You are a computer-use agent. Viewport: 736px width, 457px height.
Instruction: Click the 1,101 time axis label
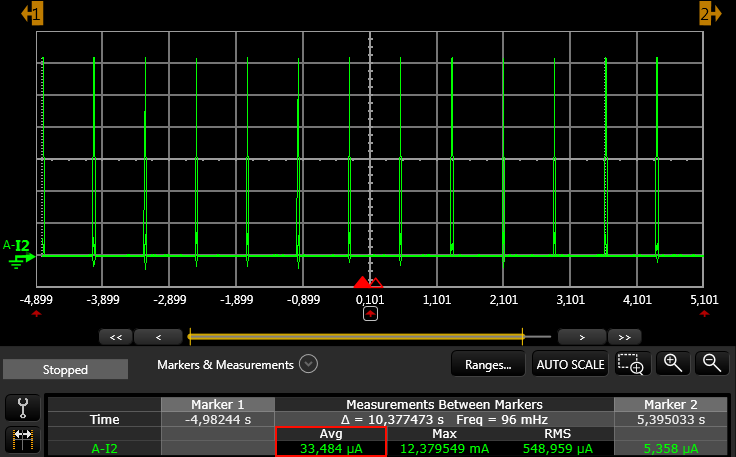(437, 299)
